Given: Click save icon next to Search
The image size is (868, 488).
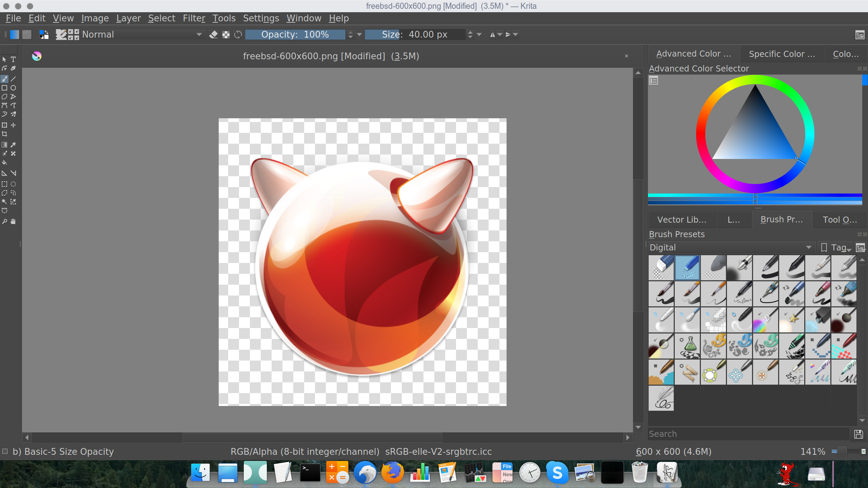Looking at the screenshot, I should pyautogui.click(x=859, y=434).
